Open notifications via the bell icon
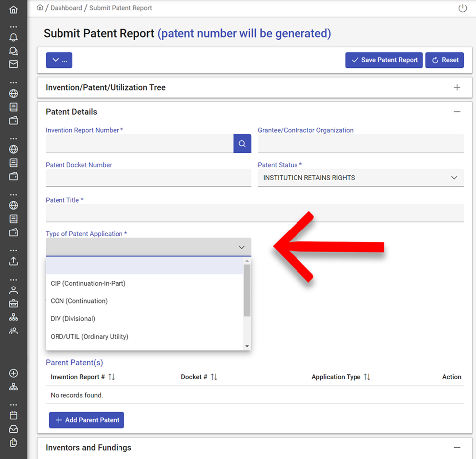Viewport: 476px width, 459px height. click(x=13, y=37)
